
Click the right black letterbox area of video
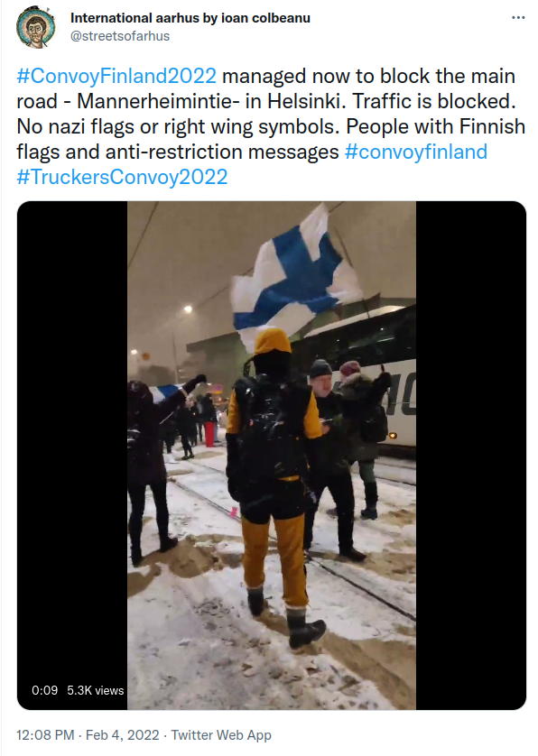coord(470,456)
